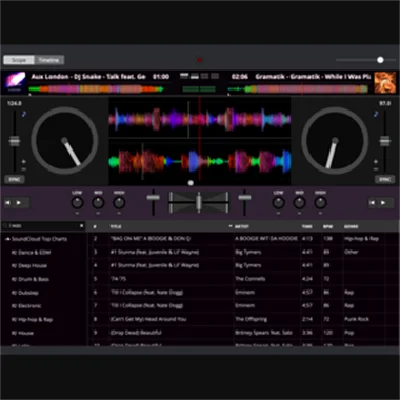Select track 9 (Drop Dead) Beautiful
The height and width of the screenshot is (400, 400).
(x=243, y=333)
